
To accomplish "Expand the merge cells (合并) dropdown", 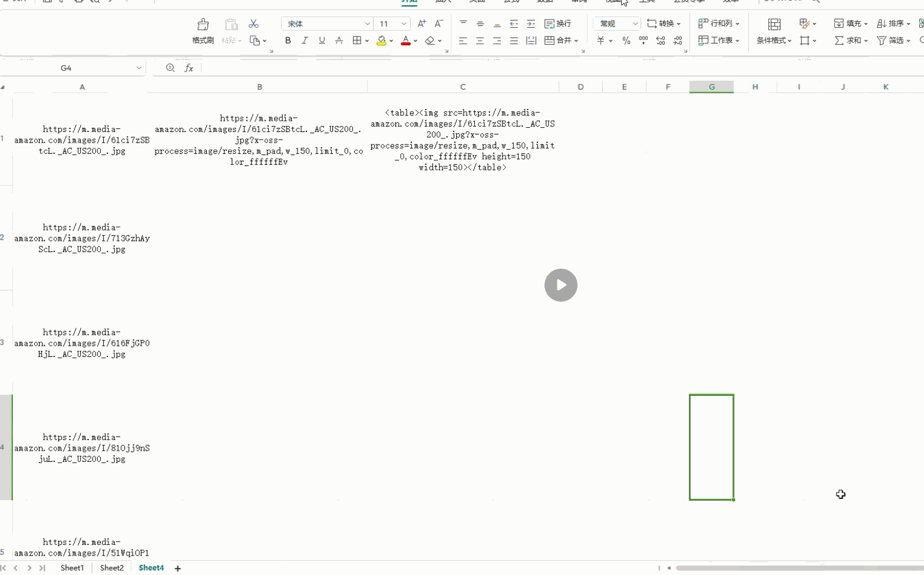I will (x=575, y=41).
